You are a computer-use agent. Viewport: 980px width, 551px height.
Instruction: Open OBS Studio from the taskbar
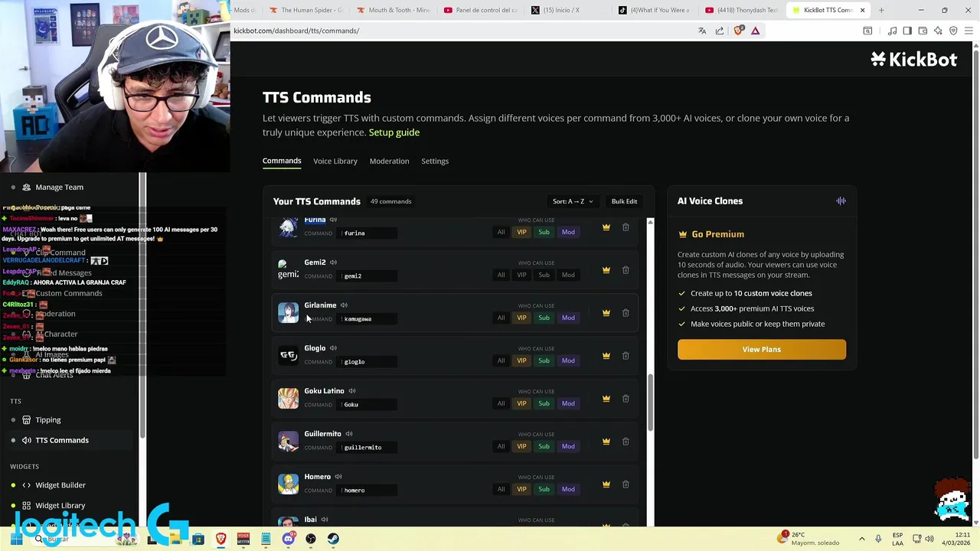point(310,539)
